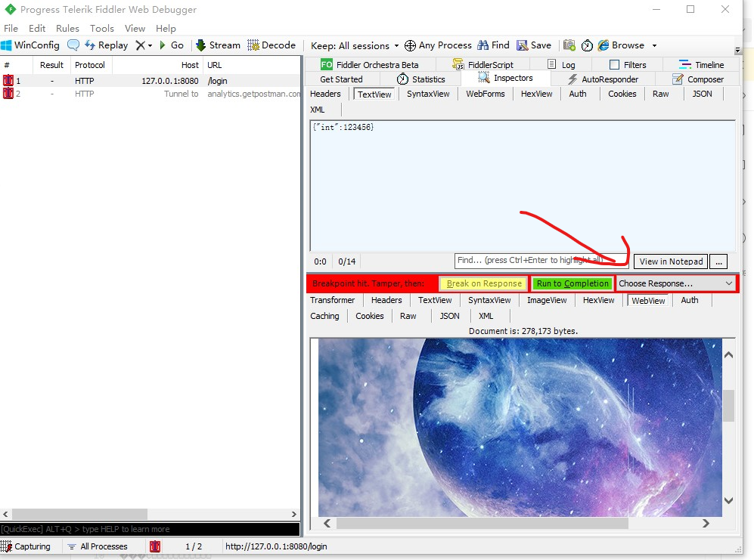754x560 pixels.
Task: Save sessions with Save icon
Action: [523, 45]
